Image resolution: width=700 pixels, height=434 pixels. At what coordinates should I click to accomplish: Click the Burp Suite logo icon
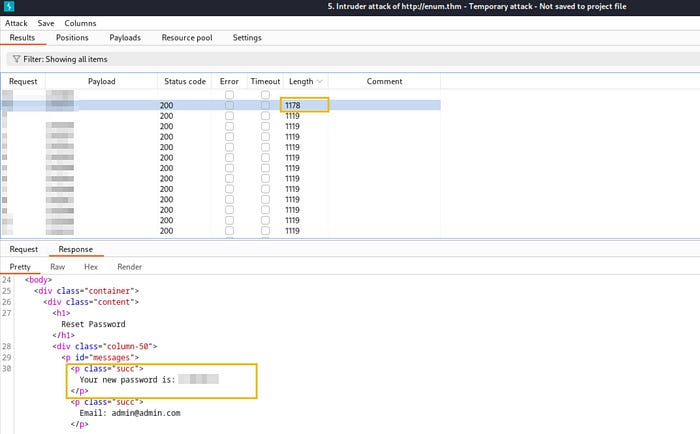(x=9, y=6)
